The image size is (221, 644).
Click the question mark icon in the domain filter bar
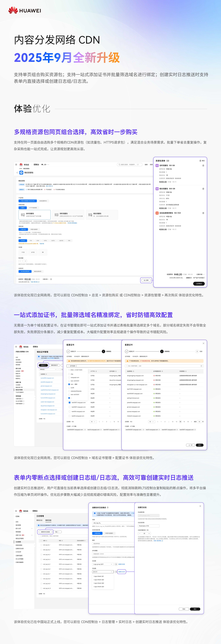pyautogui.click(x=201, y=366)
